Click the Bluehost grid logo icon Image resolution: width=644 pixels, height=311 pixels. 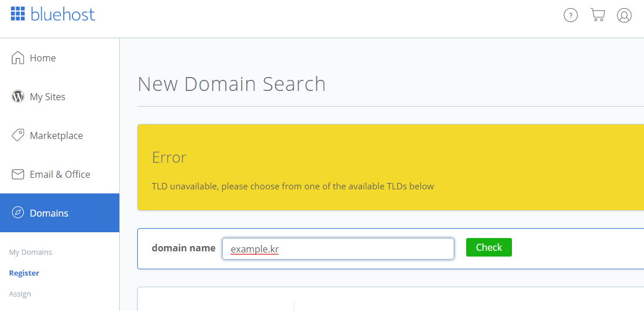tap(18, 13)
